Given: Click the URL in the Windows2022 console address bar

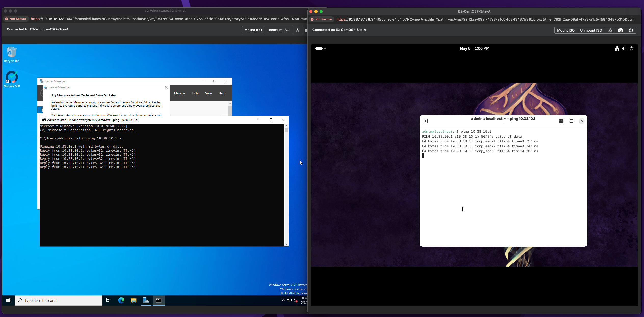Looking at the screenshot, I should click(169, 19).
